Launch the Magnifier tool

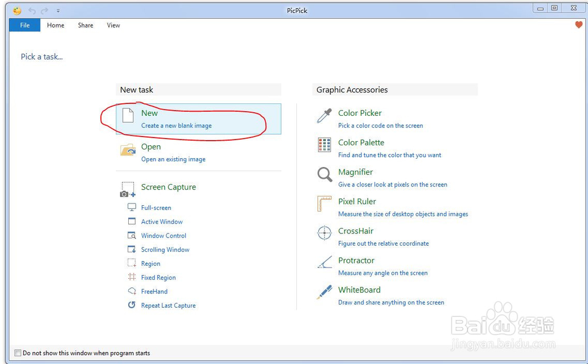[356, 172]
